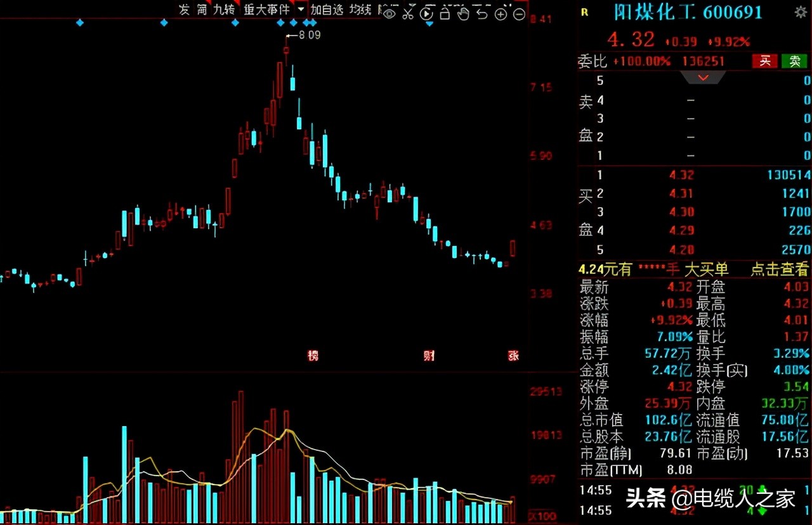
Task: Click the yellow R margin-trading badge
Action: point(584,12)
